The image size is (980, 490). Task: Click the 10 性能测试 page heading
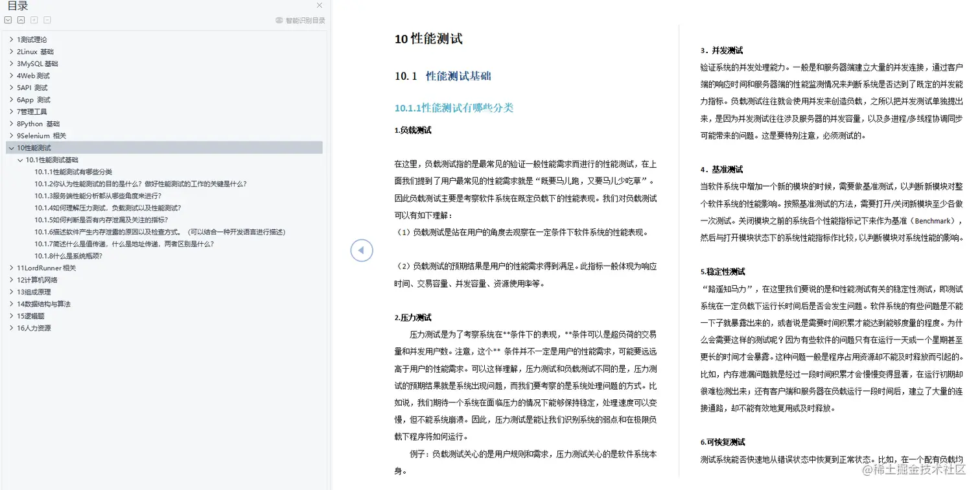428,39
